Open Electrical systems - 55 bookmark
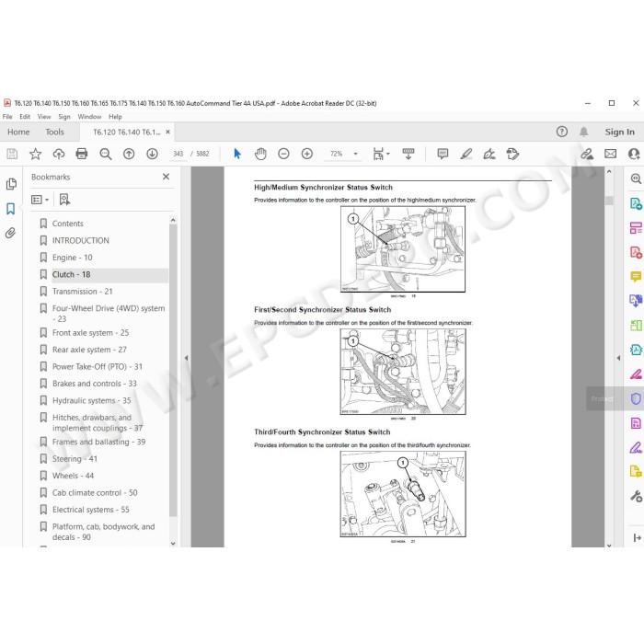 click(91, 510)
